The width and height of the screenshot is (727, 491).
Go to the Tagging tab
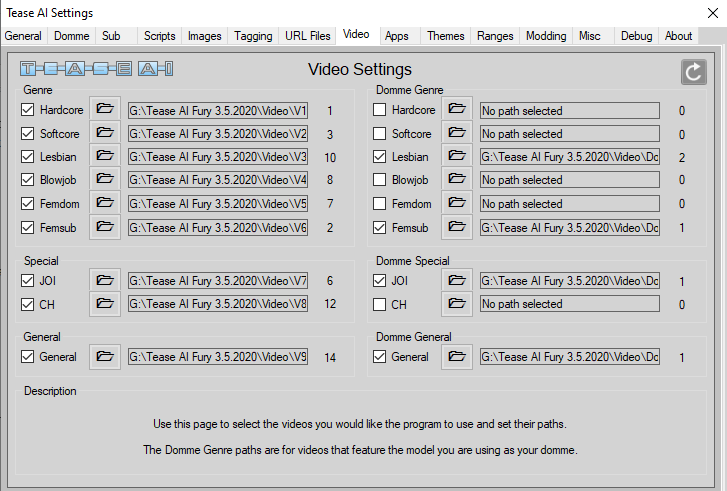point(253,36)
